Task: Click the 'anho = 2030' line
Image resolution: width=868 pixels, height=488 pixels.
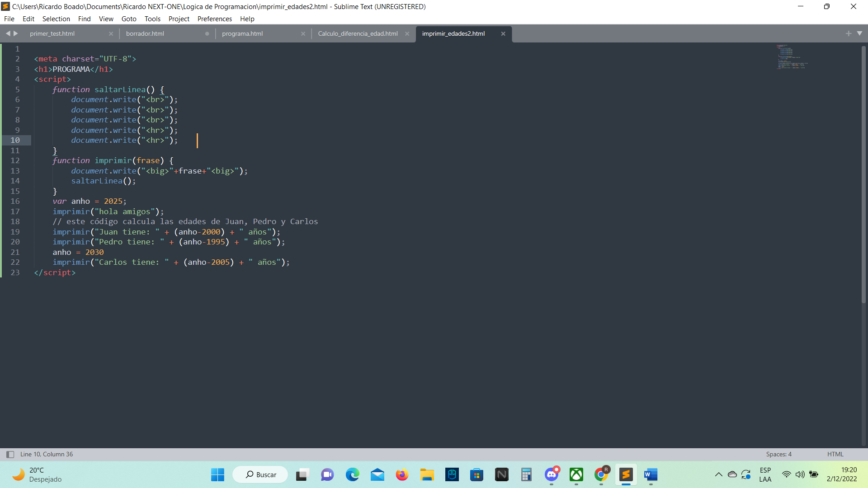Action: coord(78,252)
